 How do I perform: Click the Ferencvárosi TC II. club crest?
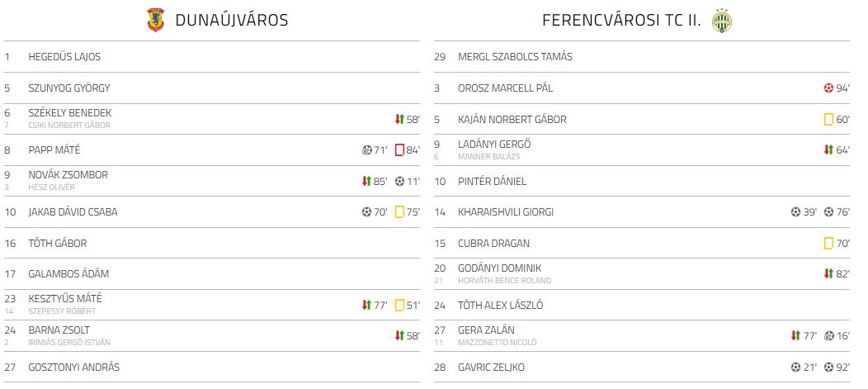(721, 21)
